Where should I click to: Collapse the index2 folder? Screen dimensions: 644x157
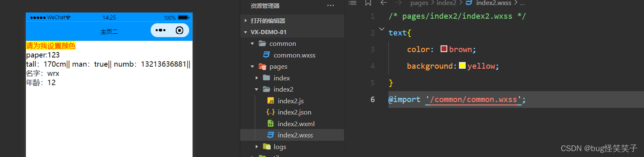click(x=257, y=90)
